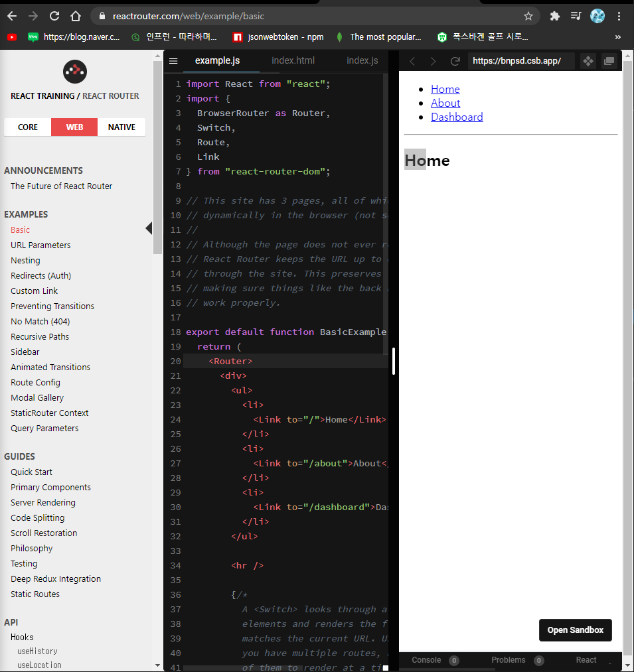The width and height of the screenshot is (634, 672).
Task: Refresh the sandbox preview
Action: click(455, 61)
